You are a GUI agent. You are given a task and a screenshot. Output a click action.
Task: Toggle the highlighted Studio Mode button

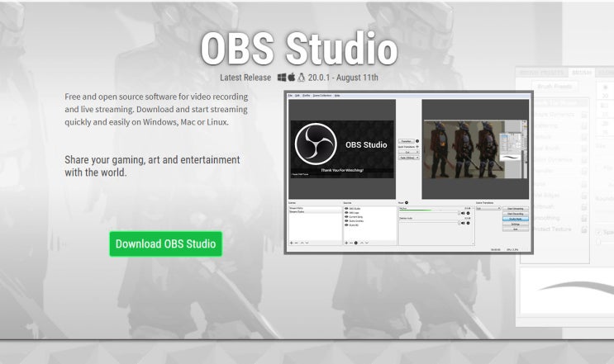tap(516, 219)
